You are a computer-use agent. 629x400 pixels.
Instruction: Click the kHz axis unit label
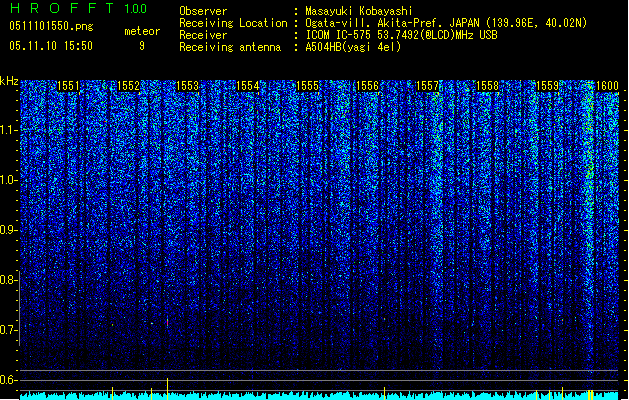click(x=9, y=81)
